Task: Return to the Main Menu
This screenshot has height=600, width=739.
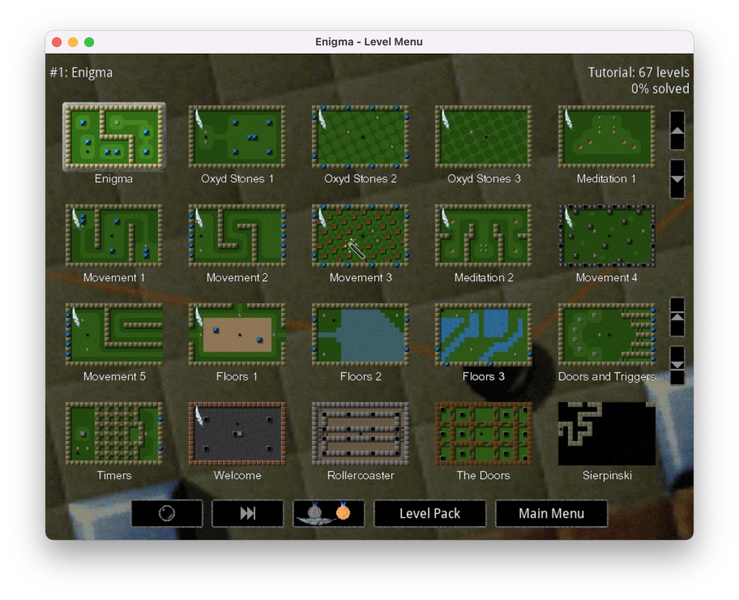Action: 551,513
